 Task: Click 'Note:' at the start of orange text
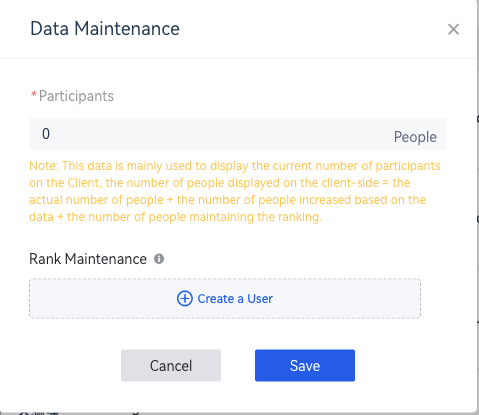44,166
